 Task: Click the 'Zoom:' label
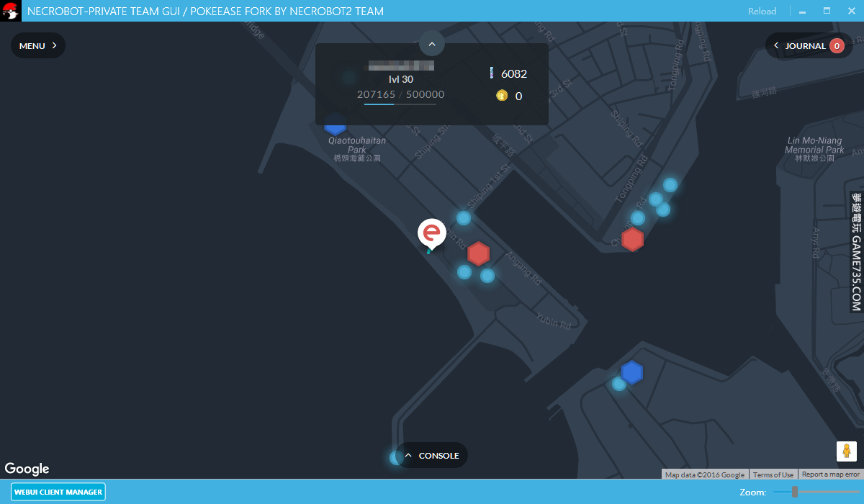pyautogui.click(x=752, y=492)
